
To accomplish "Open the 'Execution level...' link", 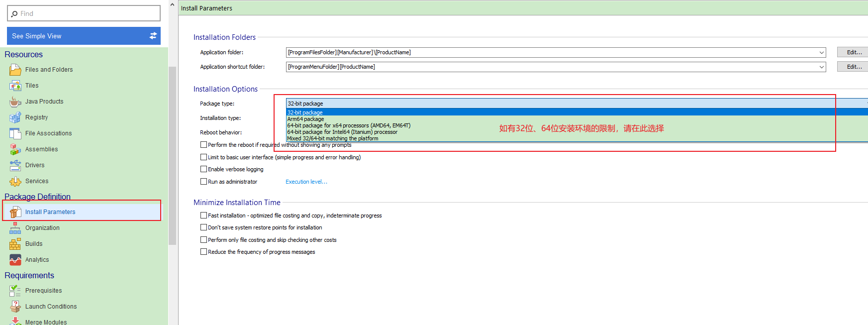I will (306, 182).
